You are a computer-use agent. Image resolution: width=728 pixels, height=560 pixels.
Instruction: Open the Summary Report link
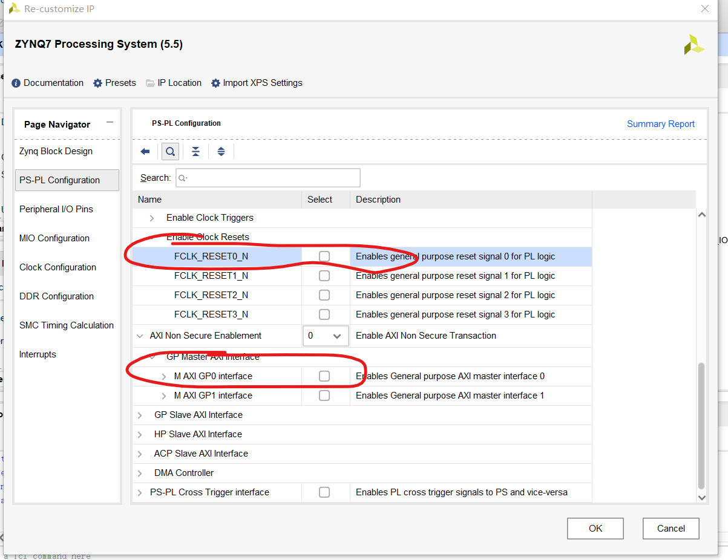pyautogui.click(x=660, y=124)
